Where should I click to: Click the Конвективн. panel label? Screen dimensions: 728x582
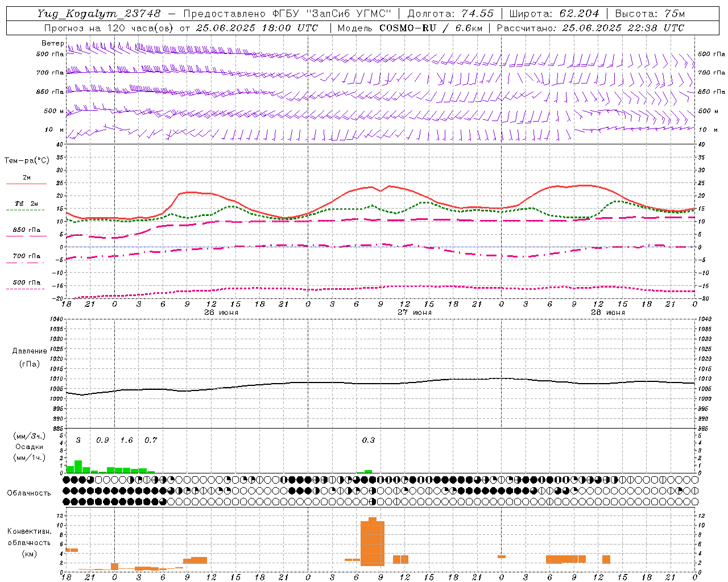pyautogui.click(x=30, y=531)
